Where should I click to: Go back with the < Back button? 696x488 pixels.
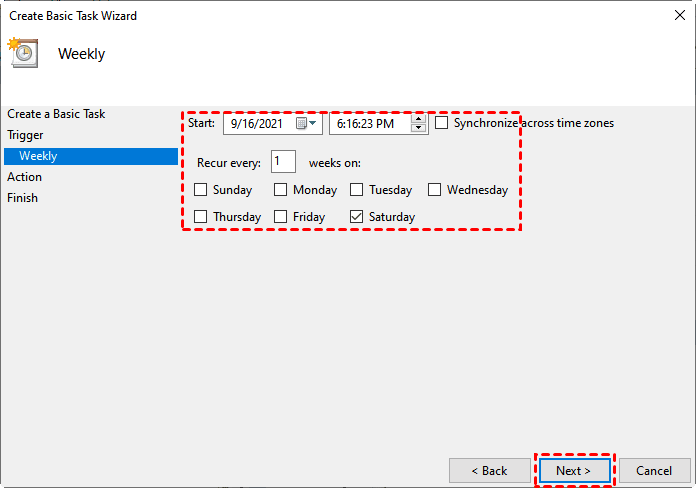(490, 470)
